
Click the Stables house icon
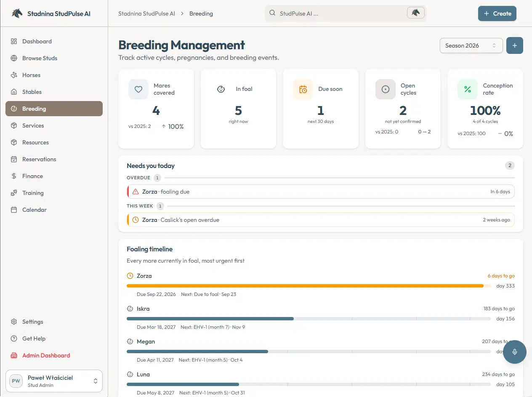point(14,92)
